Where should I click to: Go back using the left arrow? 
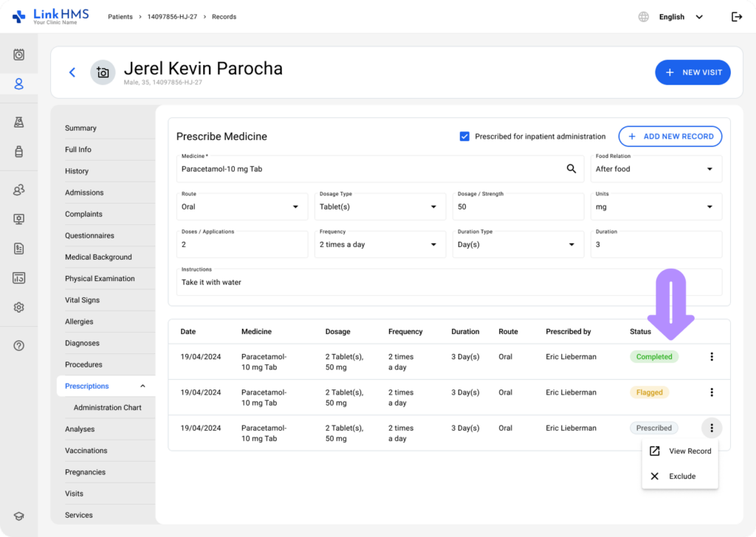(72, 72)
